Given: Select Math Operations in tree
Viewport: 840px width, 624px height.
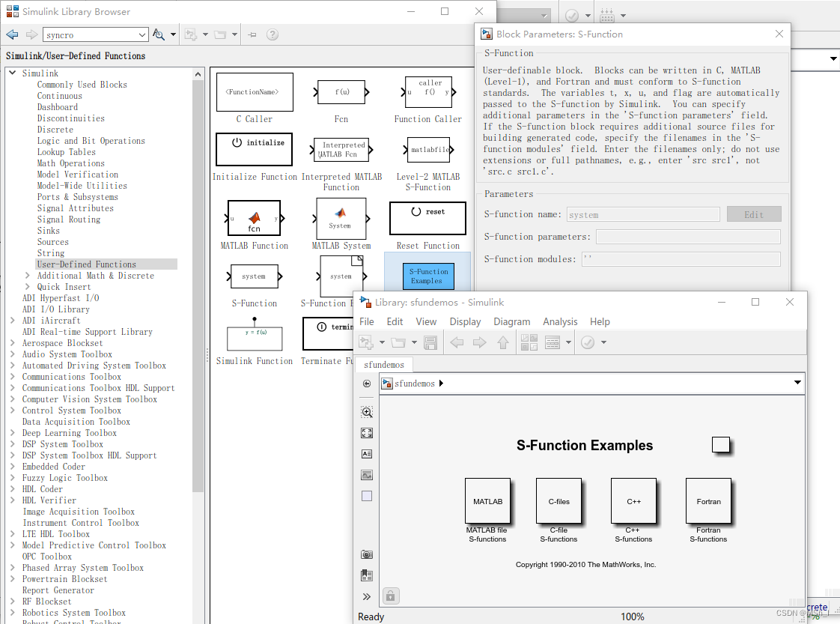Looking at the screenshot, I should tap(70, 163).
